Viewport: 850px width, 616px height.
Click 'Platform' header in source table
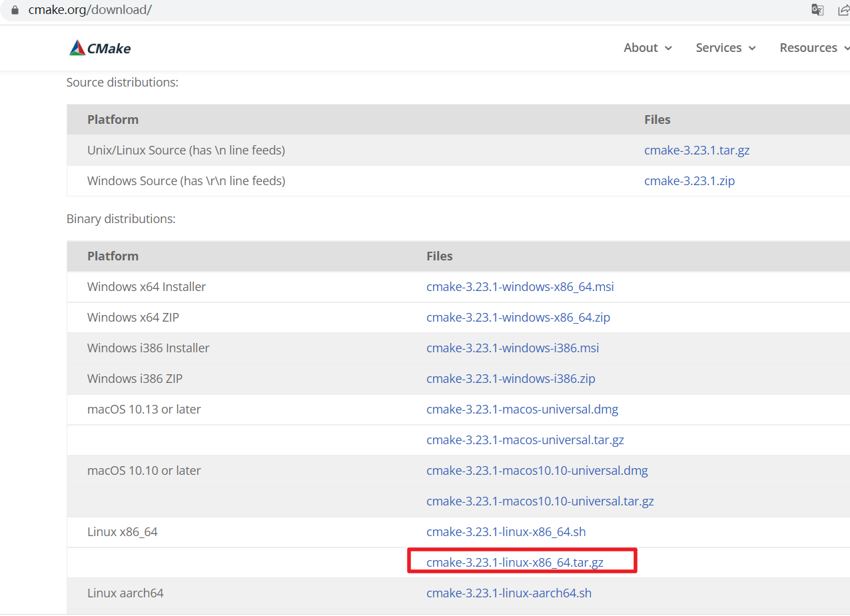[113, 120]
